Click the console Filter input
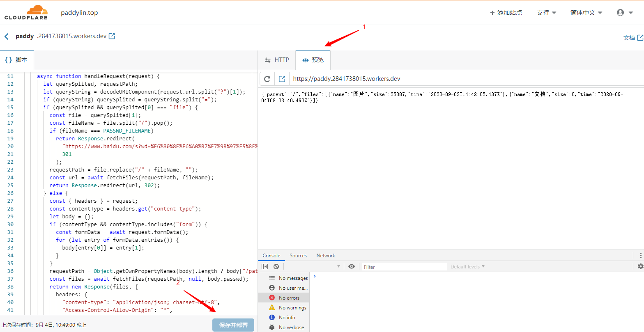The width and height of the screenshot is (644, 332). click(404, 267)
